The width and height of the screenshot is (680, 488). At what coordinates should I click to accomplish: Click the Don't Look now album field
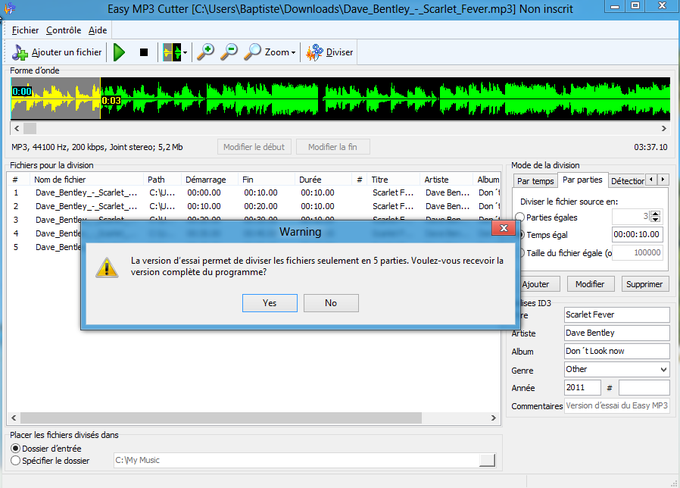pyautogui.click(x=617, y=351)
